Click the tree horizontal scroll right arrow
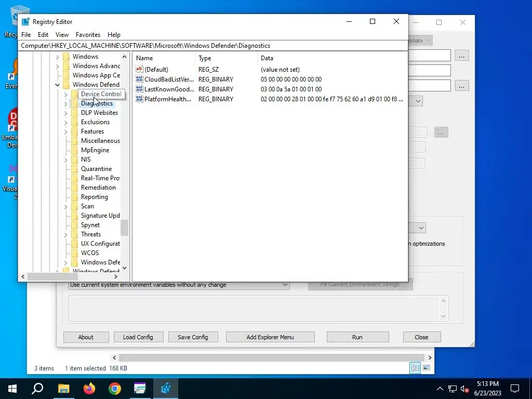The image size is (532, 399). coord(116,276)
